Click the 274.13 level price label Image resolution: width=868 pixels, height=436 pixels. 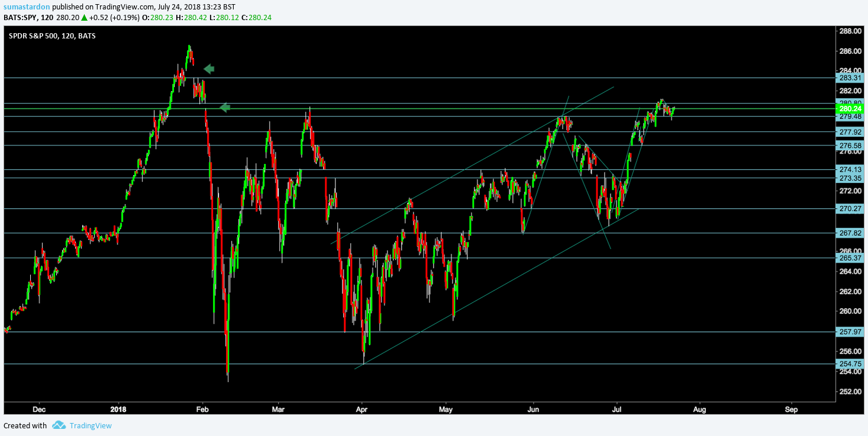click(849, 169)
